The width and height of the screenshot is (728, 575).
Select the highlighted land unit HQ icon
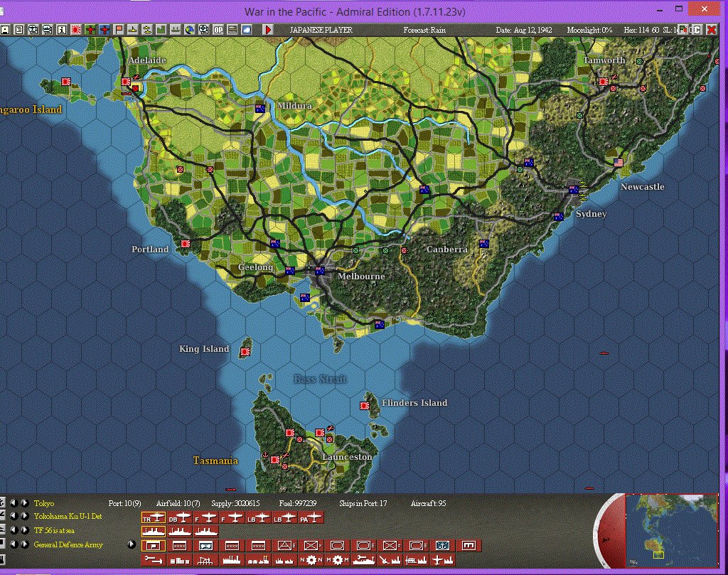click(x=154, y=546)
